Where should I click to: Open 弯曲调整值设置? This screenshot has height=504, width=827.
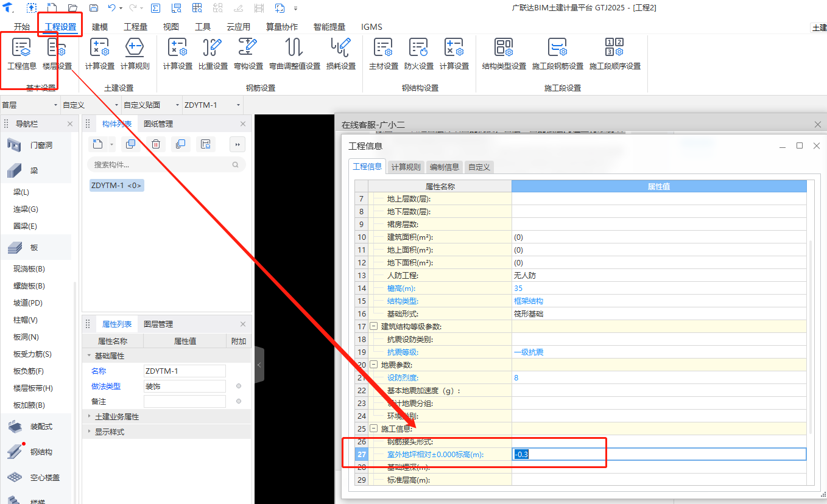tap(295, 54)
